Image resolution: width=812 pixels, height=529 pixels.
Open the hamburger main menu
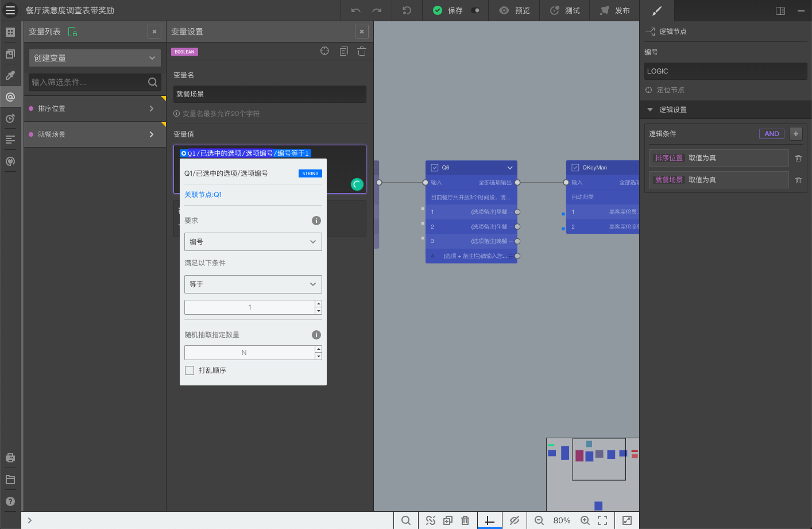coord(10,10)
